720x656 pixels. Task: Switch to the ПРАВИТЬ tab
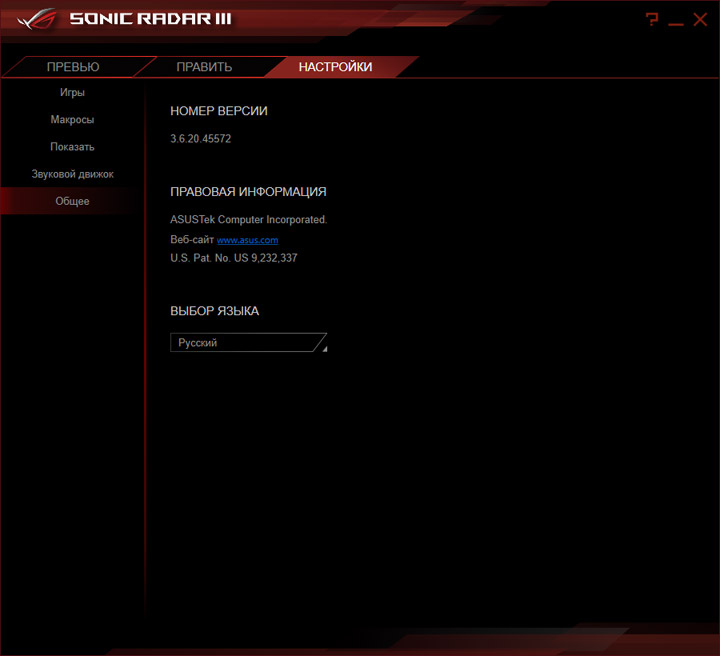pos(204,67)
